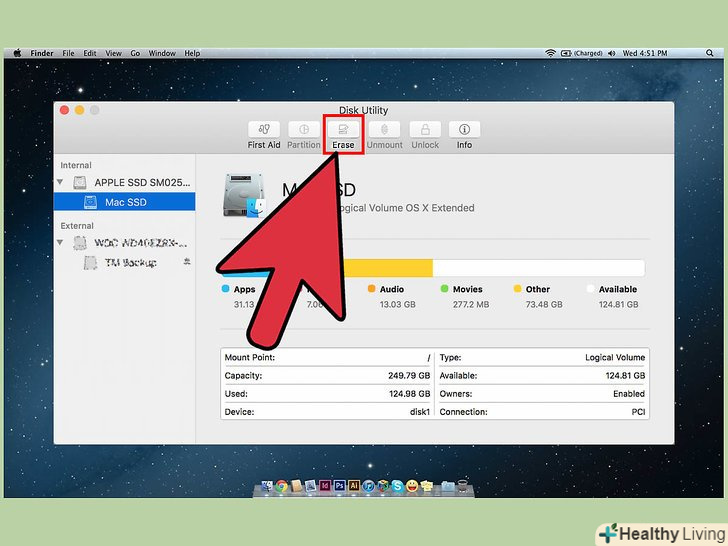The width and height of the screenshot is (728, 546).
Task: Click the 124.81 GB value under Available legend
Action: [x=618, y=305]
